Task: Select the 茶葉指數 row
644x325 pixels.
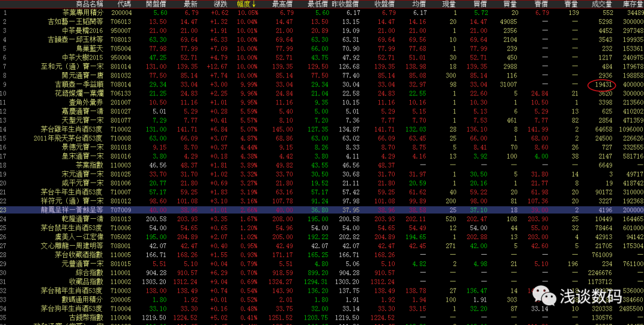Action: click(322, 165)
